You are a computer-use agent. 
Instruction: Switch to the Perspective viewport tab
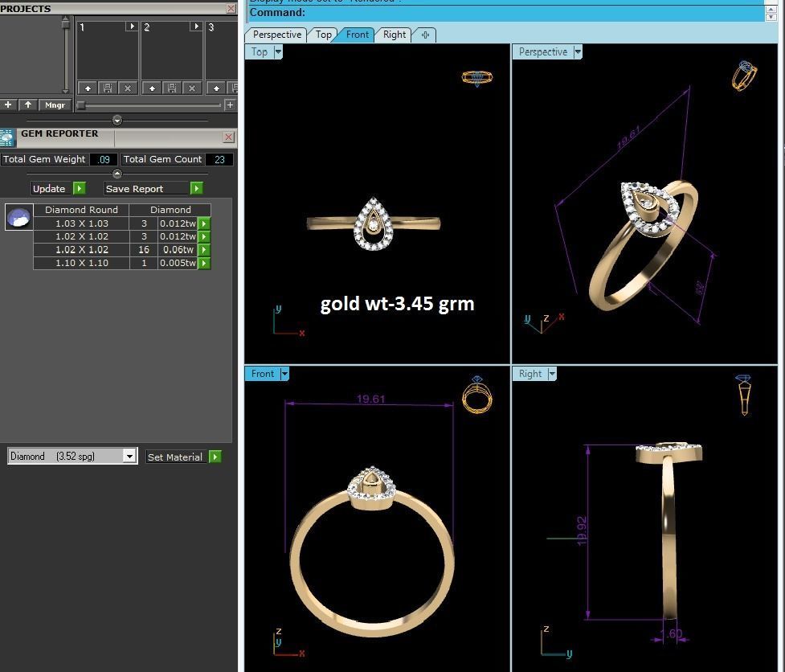click(x=277, y=35)
